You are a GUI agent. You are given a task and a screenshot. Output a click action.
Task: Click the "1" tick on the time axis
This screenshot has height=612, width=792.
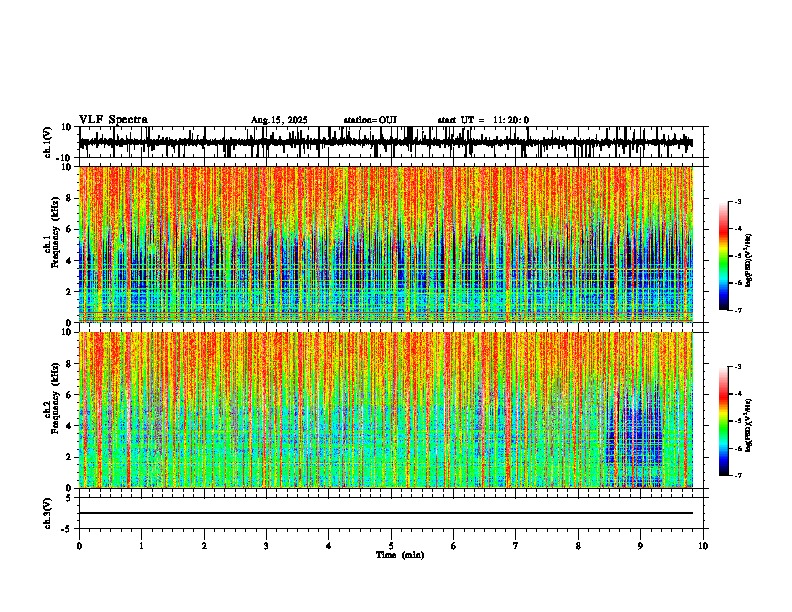[142, 546]
